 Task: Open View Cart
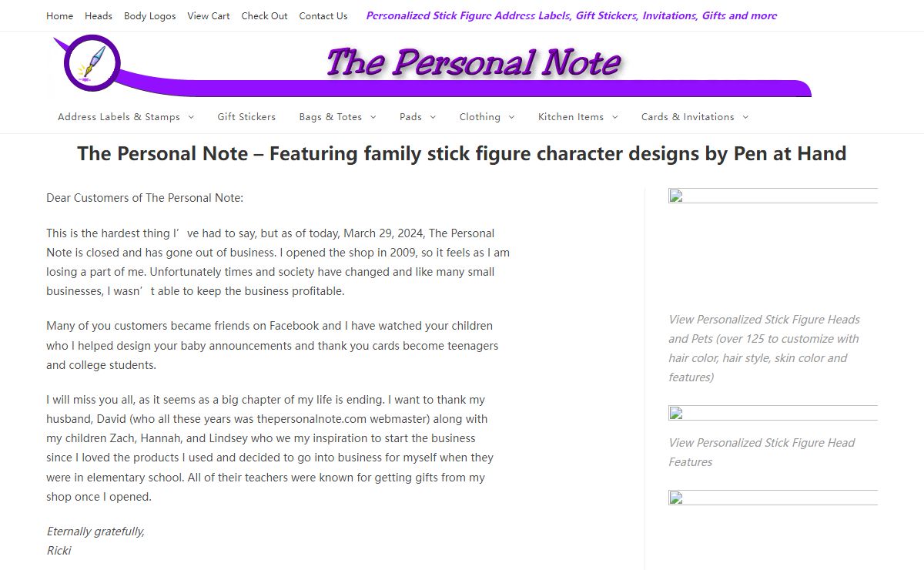(209, 16)
